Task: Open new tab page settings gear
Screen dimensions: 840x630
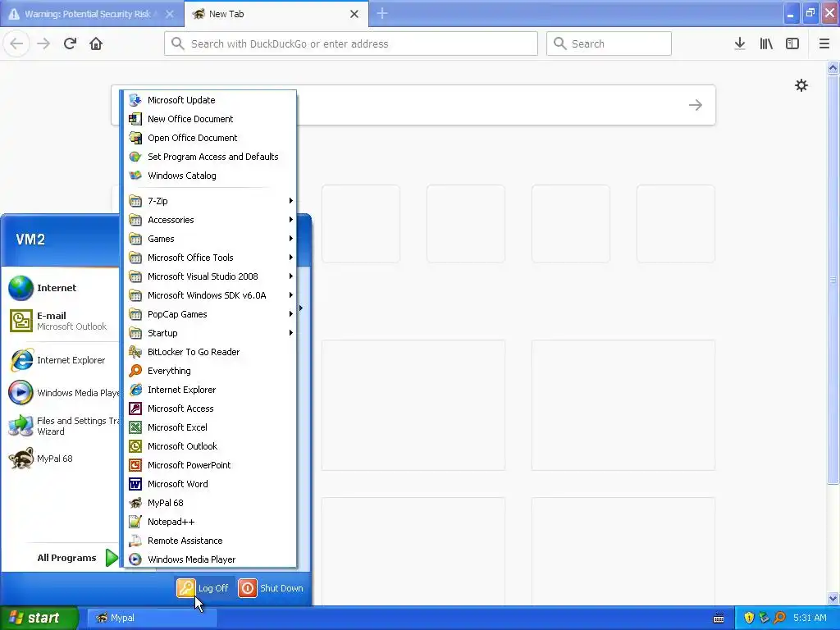Action: point(801,85)
